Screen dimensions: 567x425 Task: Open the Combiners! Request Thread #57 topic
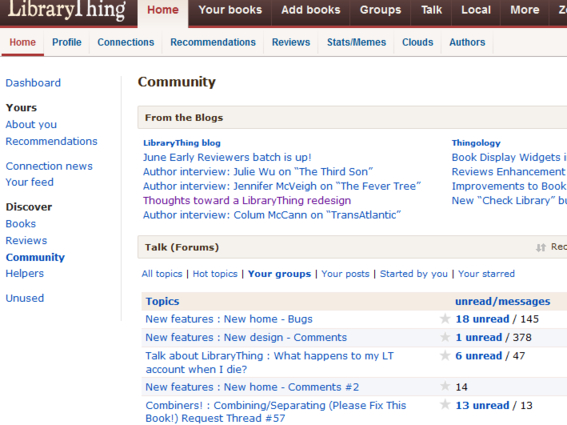pos(276,412)
